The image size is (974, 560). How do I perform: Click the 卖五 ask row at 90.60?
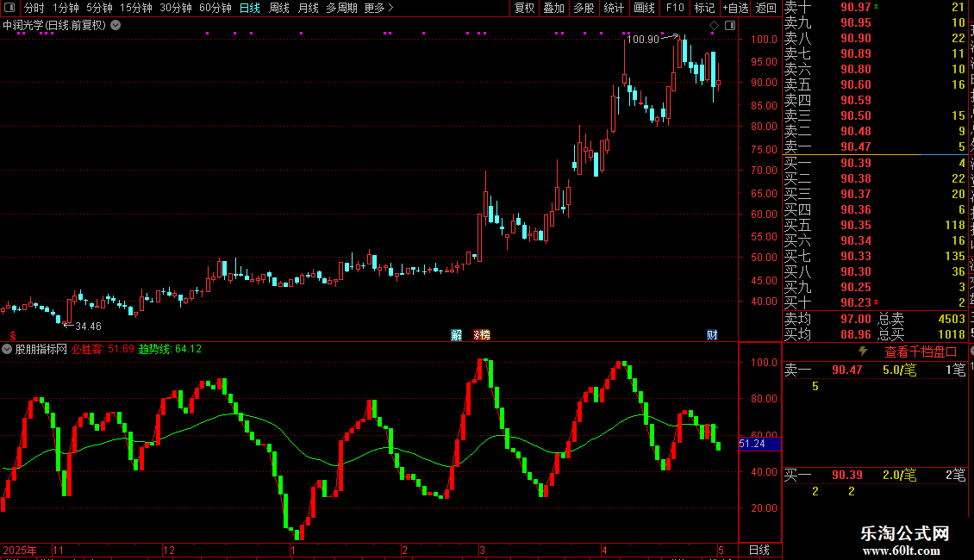coord(875,84)
